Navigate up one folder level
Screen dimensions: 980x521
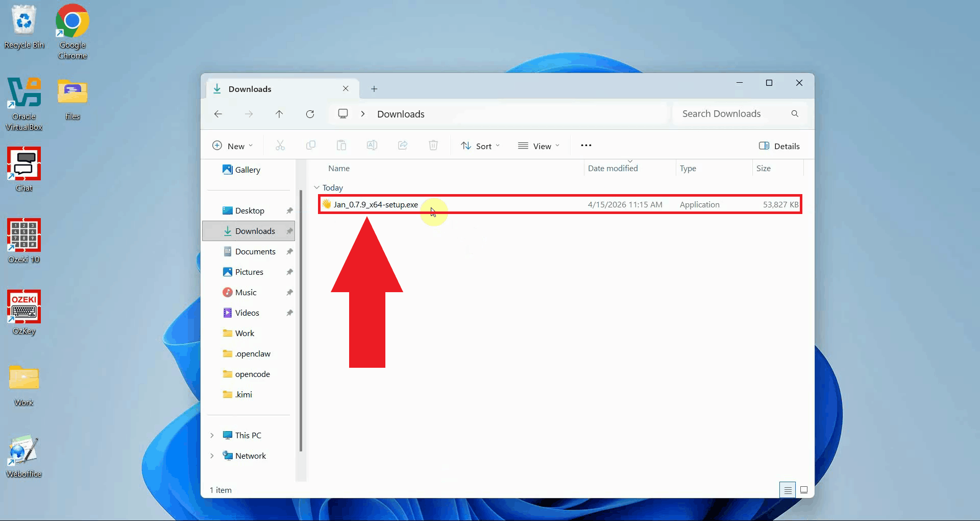coord(279,114)
